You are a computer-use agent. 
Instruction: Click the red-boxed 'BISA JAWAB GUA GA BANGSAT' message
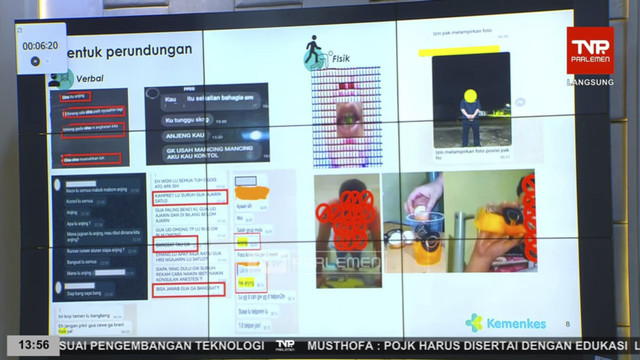tap(189, 289)
